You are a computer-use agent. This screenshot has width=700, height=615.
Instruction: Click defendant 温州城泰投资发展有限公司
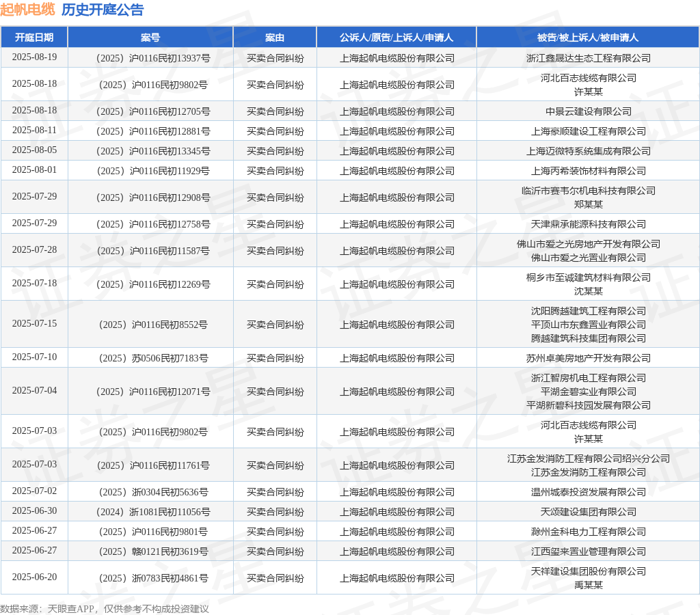589,492
